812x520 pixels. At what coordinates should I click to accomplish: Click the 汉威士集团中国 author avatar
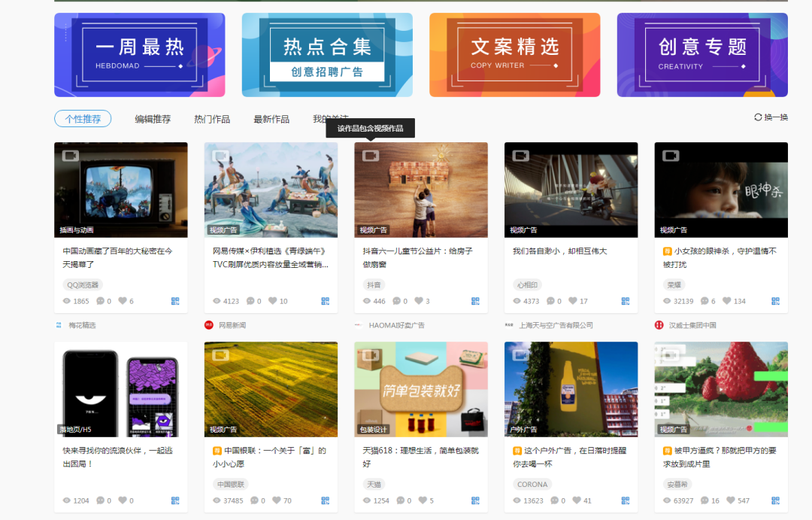659,325
